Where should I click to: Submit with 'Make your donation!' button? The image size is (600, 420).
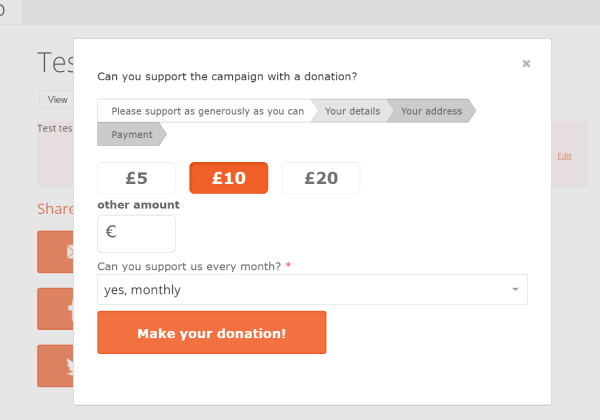coord(212,332)
